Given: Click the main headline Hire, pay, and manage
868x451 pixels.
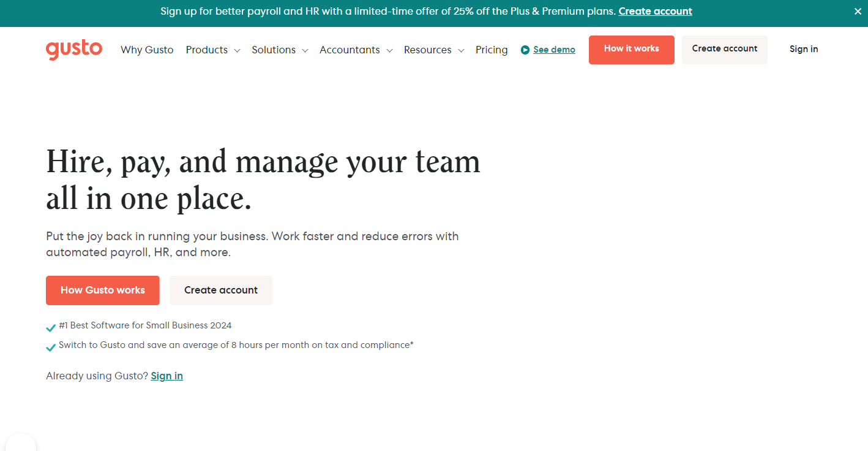Looking at the screenshot, I should [263, 180].
